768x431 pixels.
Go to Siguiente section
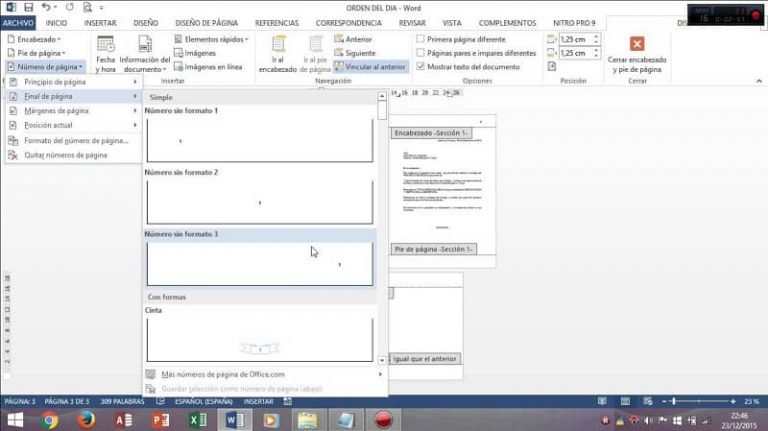355,53
